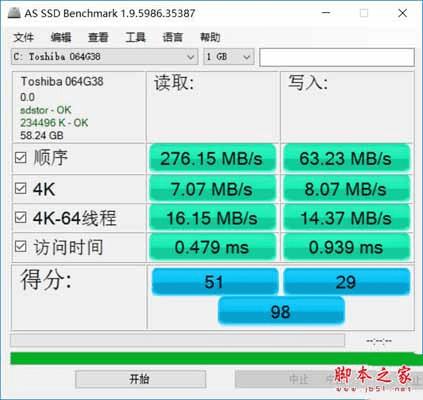Open the 文件 menu
423x400 pixels.
23,37
